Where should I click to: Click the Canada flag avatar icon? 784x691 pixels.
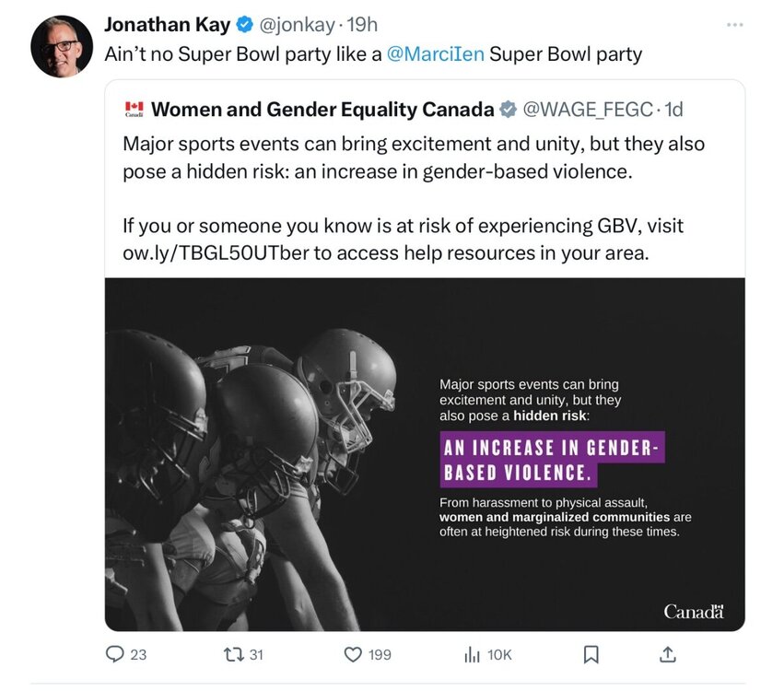[134, 110]
